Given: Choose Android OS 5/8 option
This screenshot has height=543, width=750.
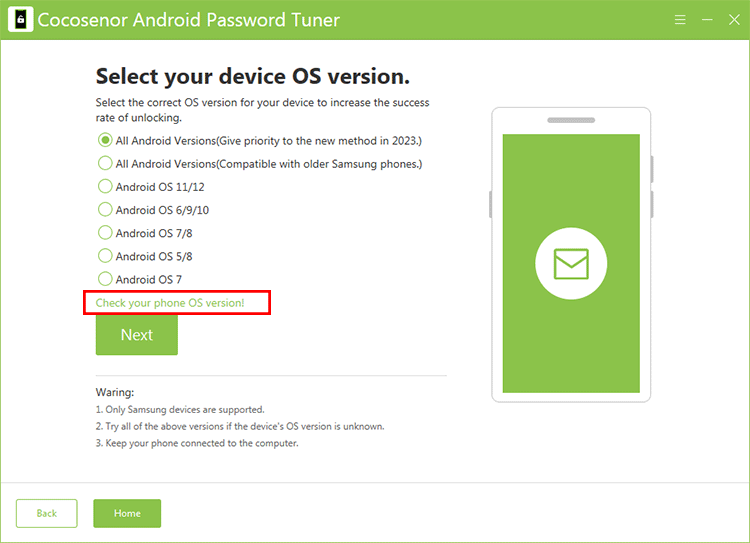Looking at the screenshot, I should (105, 256).
